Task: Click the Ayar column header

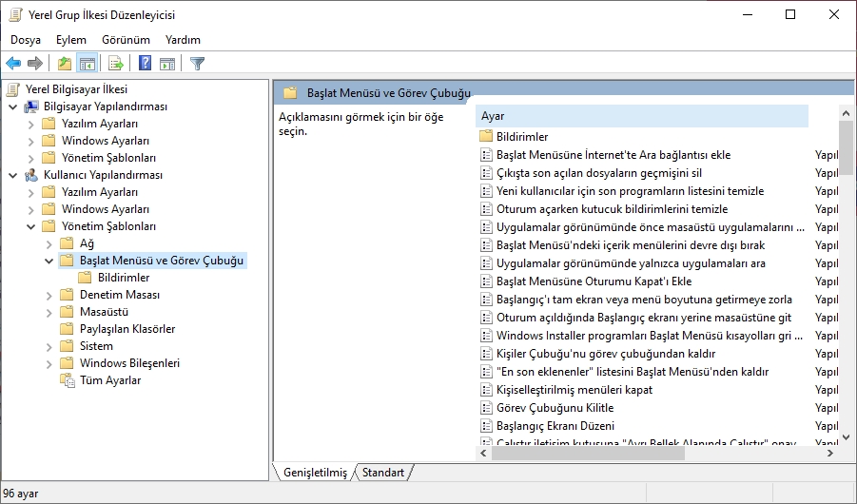Action: click(642, 116)
